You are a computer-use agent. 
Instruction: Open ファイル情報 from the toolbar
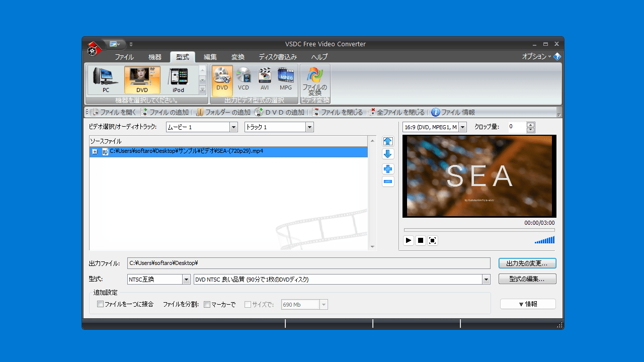point(453,112)
